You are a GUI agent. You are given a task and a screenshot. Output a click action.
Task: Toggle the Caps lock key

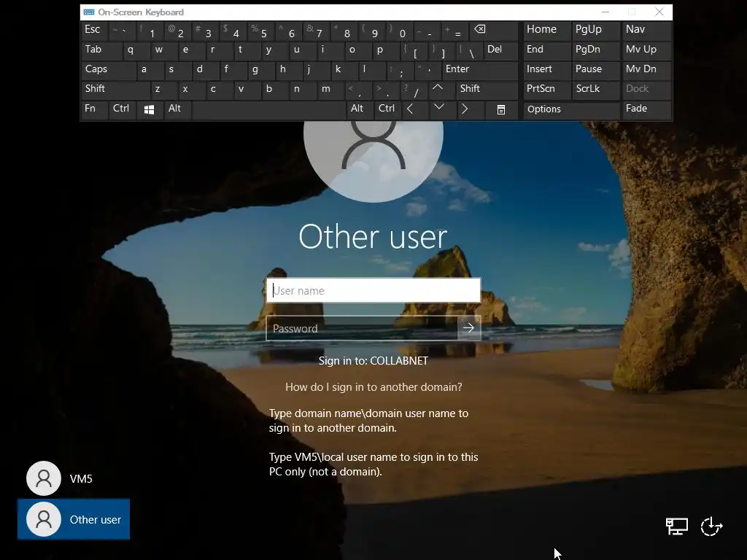(x=109, y=70)
